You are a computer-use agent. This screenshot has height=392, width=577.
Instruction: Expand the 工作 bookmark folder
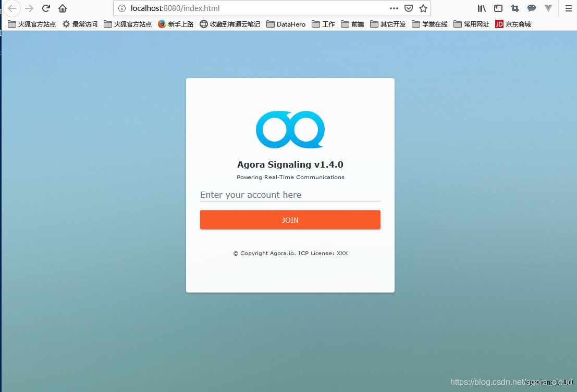(324, 24)
